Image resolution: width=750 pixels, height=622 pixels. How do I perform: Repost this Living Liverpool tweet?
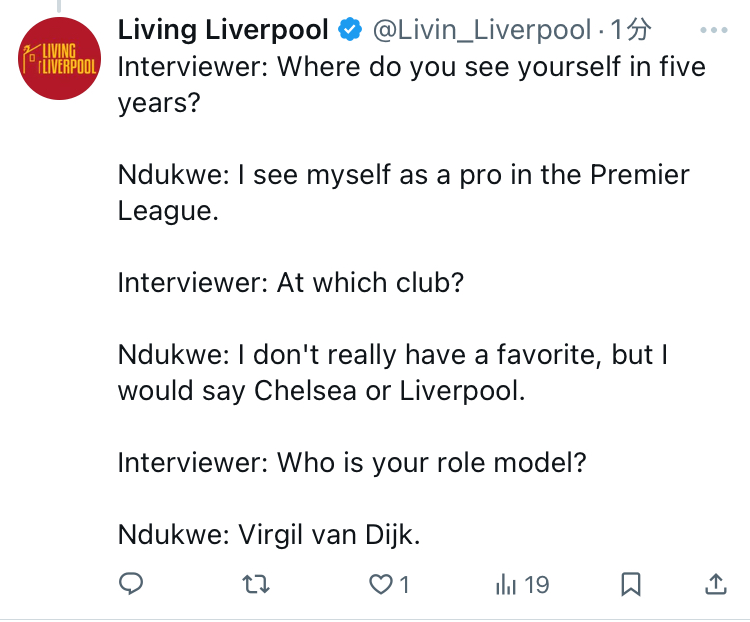click(257, 584)
